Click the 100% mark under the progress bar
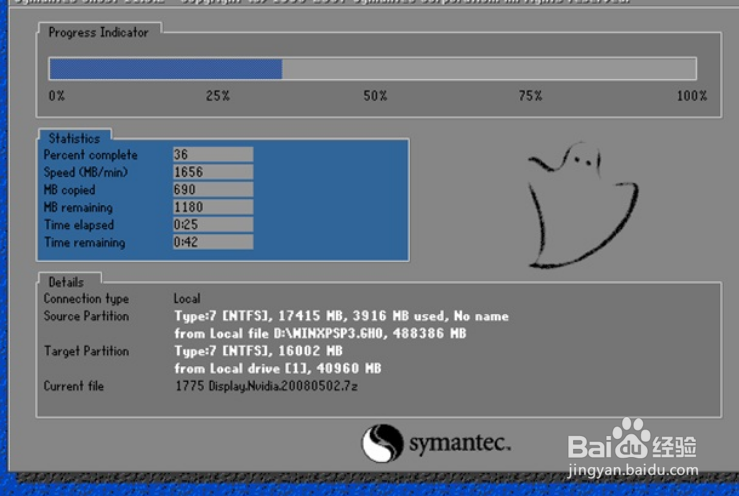Image resolution: width=739 pixels, height=496 pixels. [x=692, y=96]
